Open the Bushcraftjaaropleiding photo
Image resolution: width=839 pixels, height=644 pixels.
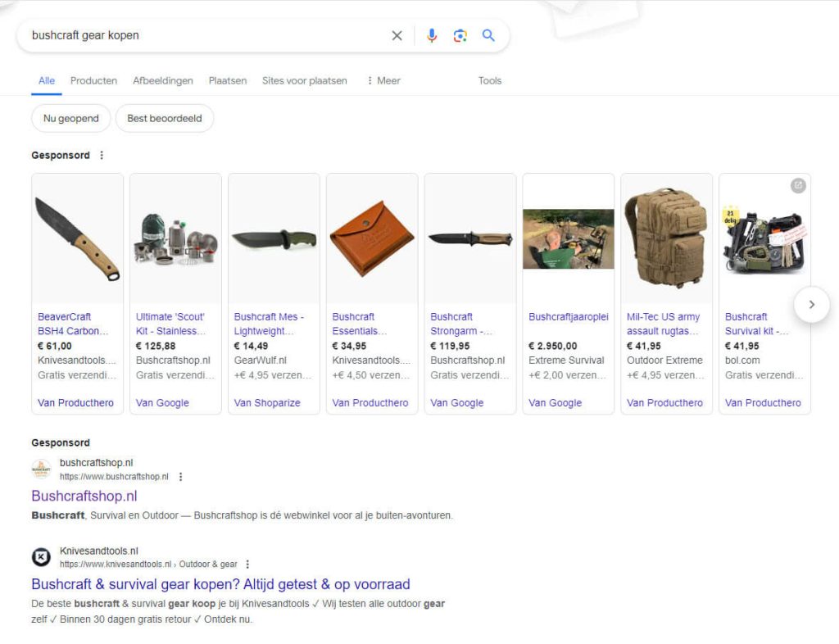(569, 238)
